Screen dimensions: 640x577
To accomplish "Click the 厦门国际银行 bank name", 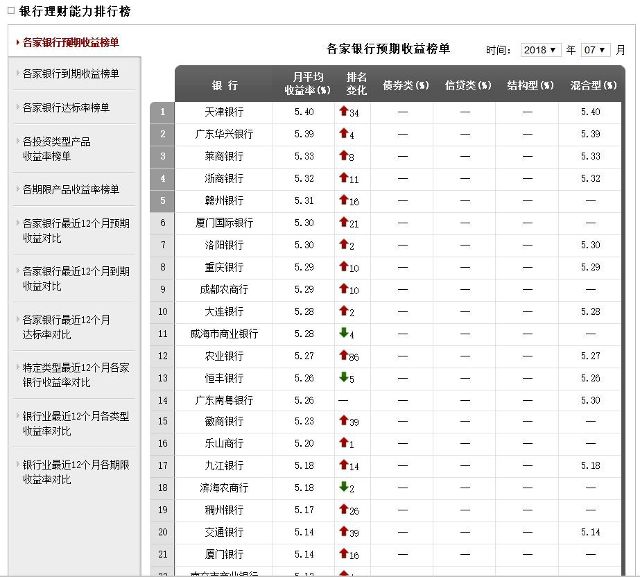I will pyautogui.click(x=224, y=223).
